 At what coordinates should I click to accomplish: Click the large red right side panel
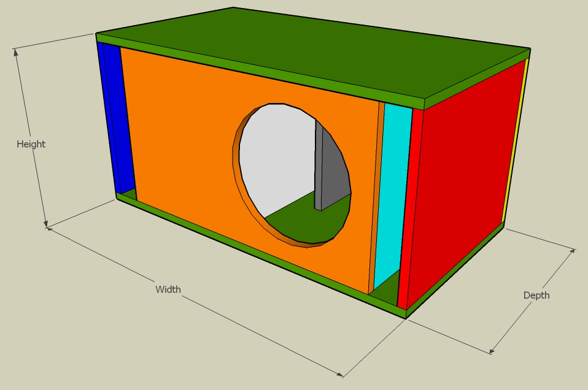[x=466, y=178]
